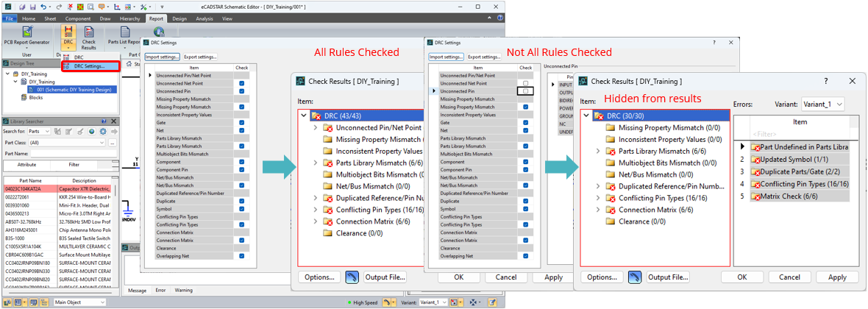Click the blue cross-arrows icon in status bar
This screenshot has height=309, width=868.
click(x=472, y=302)
